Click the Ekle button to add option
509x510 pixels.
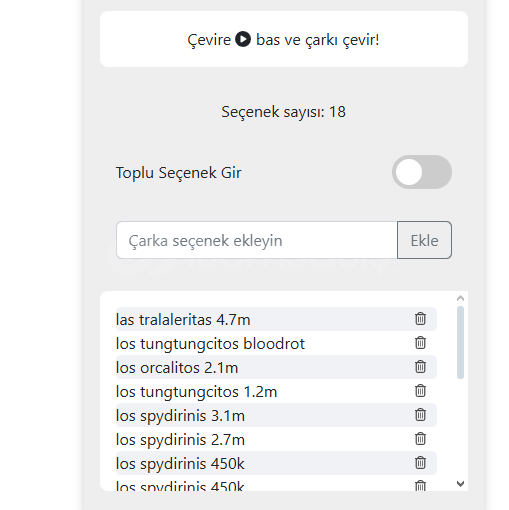point(424,240)
